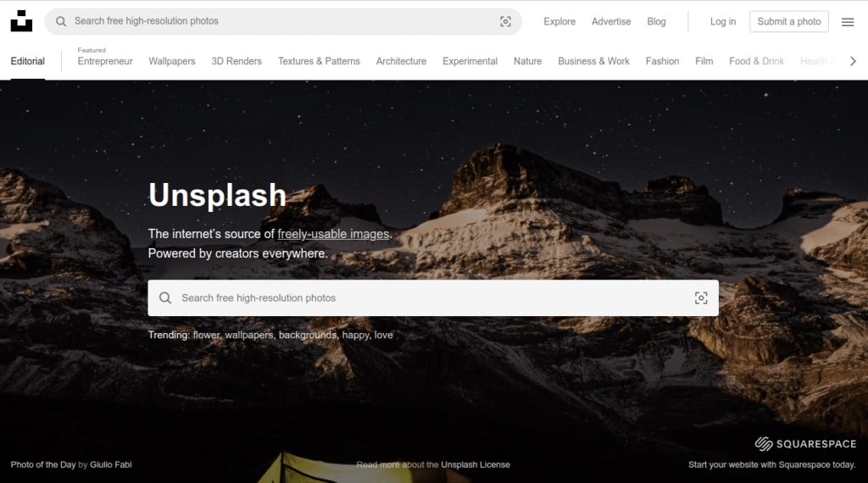This screenshot has width=868, height=483.
Task: Focus the hero search input field
Action: 433,297
